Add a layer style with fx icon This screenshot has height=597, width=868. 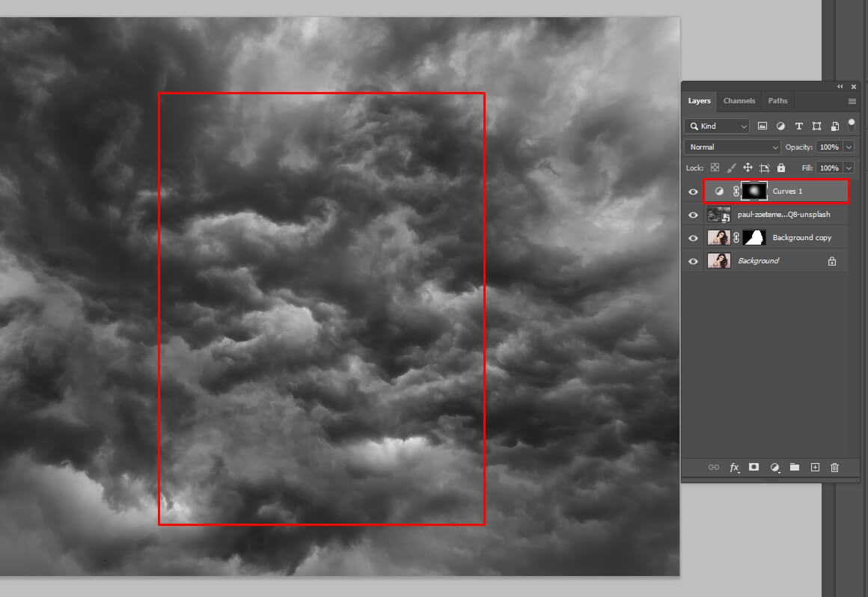735,468
